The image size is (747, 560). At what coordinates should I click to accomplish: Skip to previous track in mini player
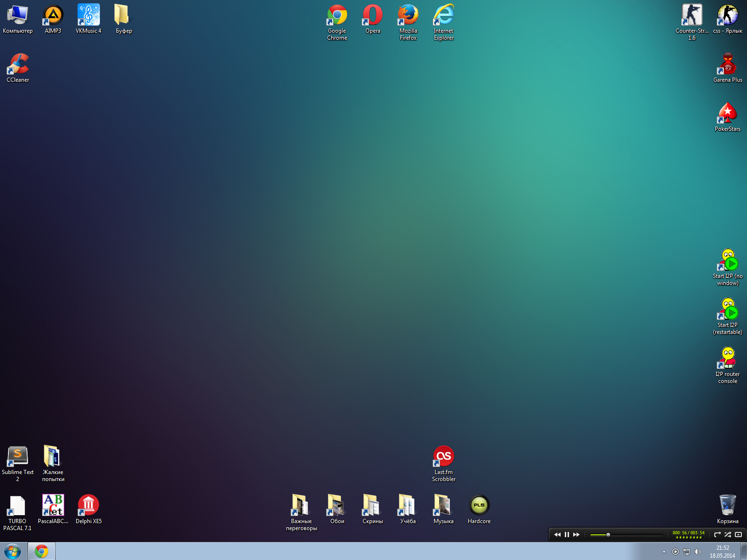(x=557, y=535)
